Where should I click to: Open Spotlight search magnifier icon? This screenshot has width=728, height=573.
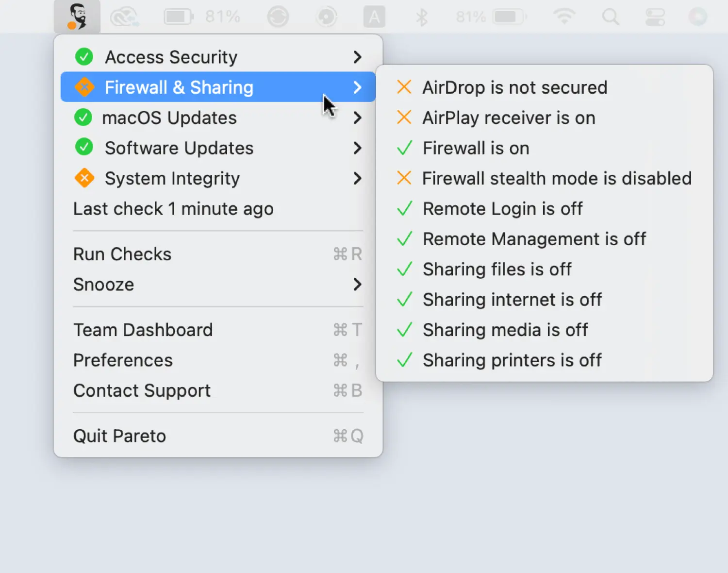tap(611, 17)
